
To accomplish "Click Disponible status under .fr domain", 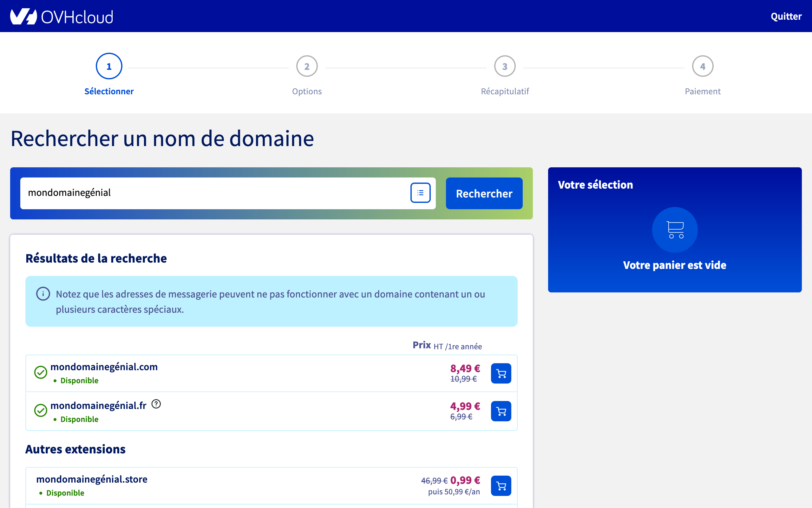I will coord(79,419).
